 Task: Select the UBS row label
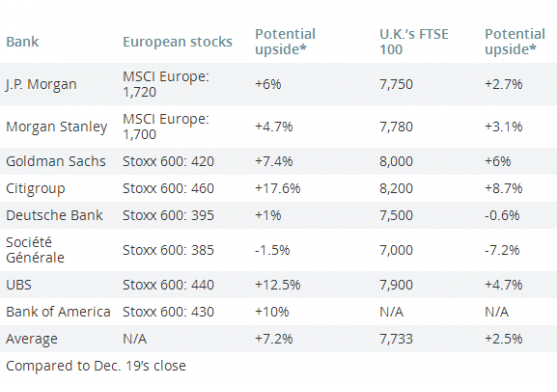tap(19, 285)
